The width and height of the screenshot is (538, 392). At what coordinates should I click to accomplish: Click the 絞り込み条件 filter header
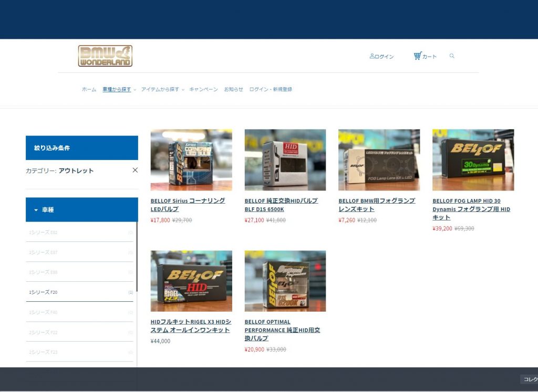tap(82, 147)
